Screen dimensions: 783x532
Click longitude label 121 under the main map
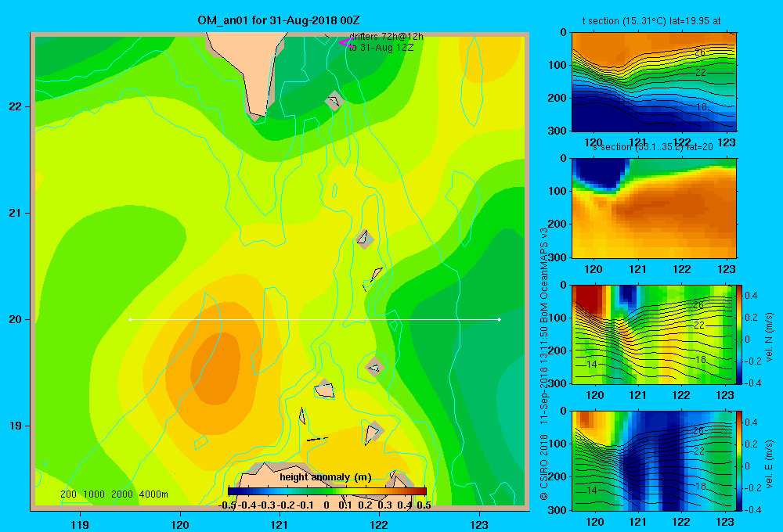click(280, 524)
